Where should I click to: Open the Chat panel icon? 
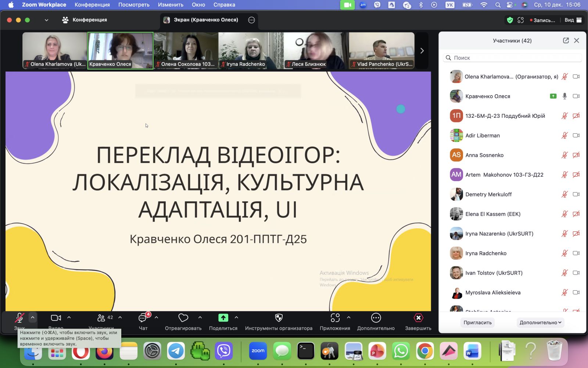(143, 318)
